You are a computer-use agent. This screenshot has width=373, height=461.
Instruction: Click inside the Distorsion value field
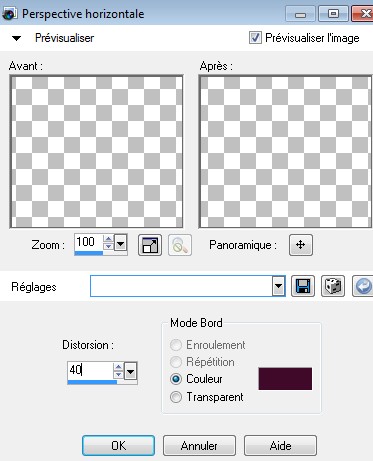pos(90,371)
